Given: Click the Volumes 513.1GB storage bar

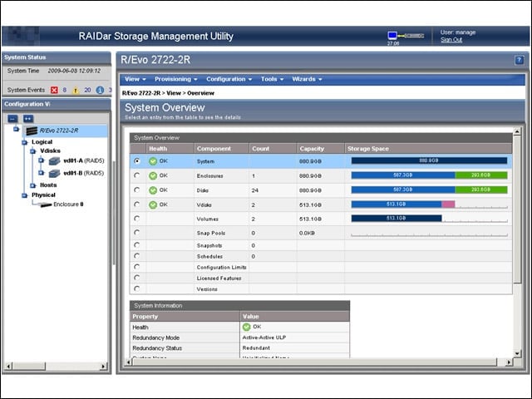Looking at the screenshot, I should [397, 218].
